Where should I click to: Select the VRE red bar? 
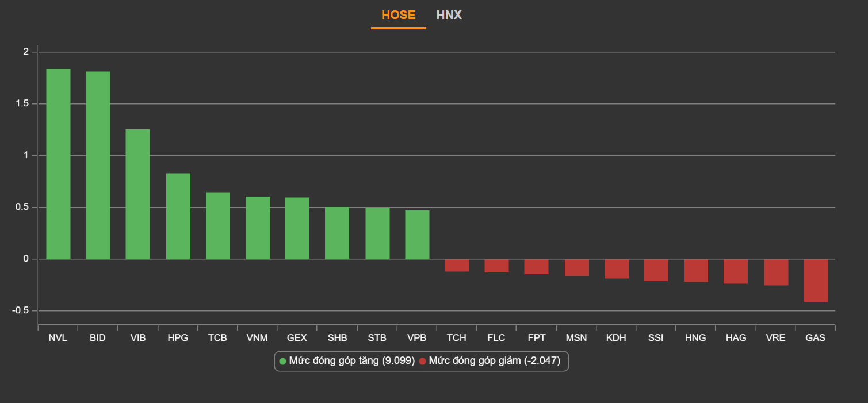click(775, 272)
